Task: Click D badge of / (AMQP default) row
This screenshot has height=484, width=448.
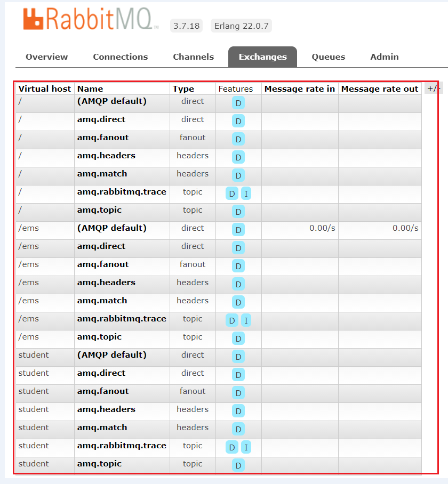Action: tap(238, 103)
